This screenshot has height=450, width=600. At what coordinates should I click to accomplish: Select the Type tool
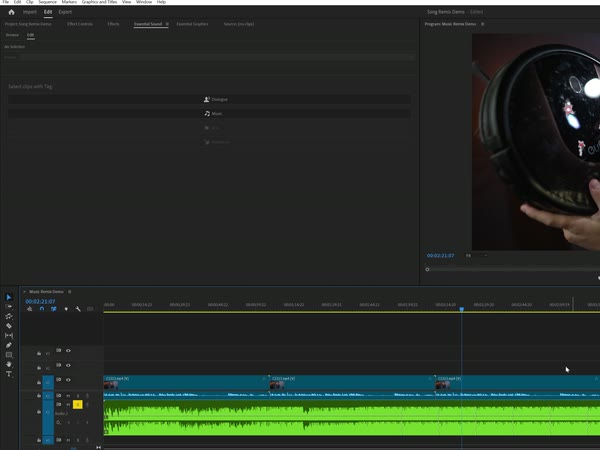click(x=9, y=374)
